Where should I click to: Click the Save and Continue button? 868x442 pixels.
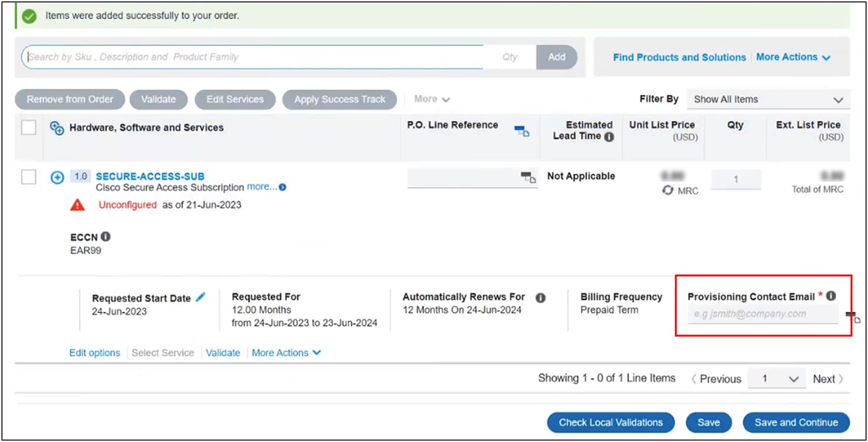(796, 423)
